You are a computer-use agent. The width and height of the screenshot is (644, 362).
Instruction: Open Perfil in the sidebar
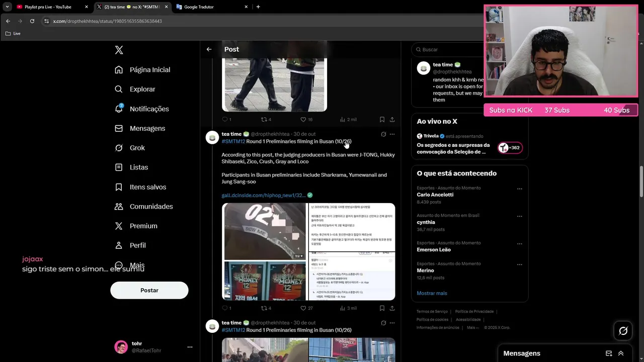(130, 245)
